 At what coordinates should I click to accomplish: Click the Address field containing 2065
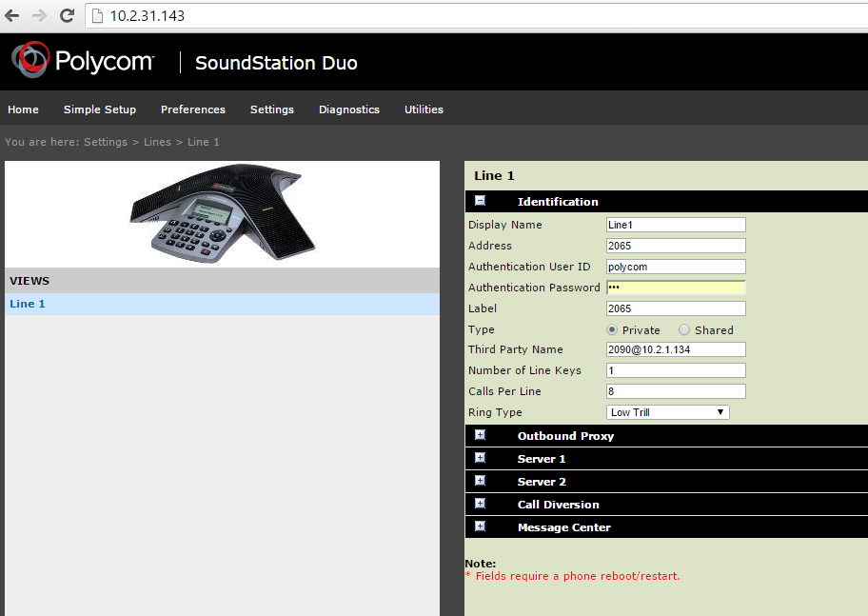676,246
